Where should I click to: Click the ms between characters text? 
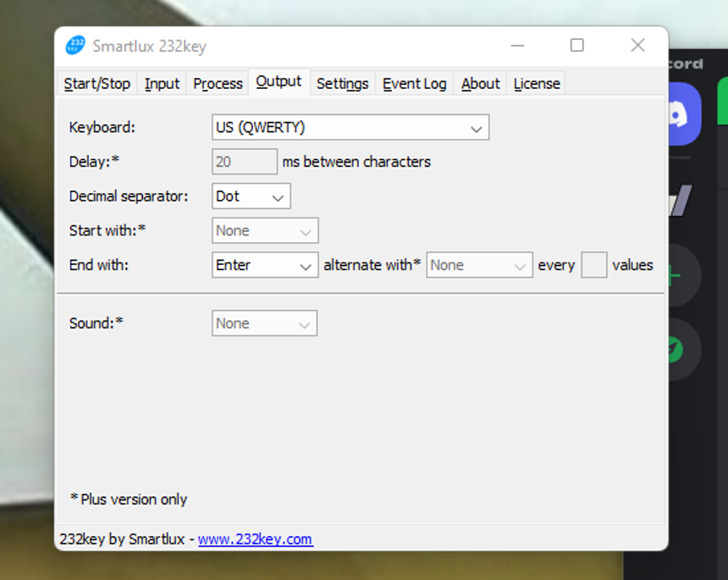(356, 162)
